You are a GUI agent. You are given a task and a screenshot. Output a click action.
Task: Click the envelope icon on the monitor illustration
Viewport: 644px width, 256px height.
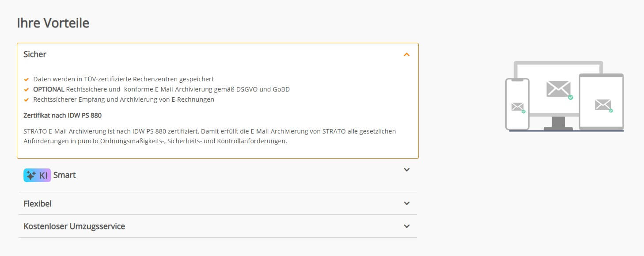(559, 88)
